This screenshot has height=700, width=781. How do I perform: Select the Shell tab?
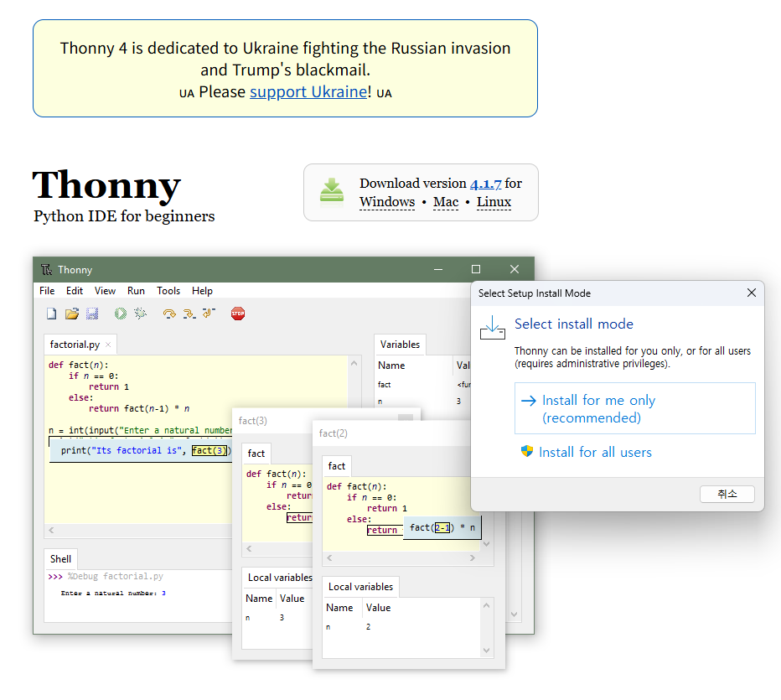pyautogui.click(x=61, y=559)
